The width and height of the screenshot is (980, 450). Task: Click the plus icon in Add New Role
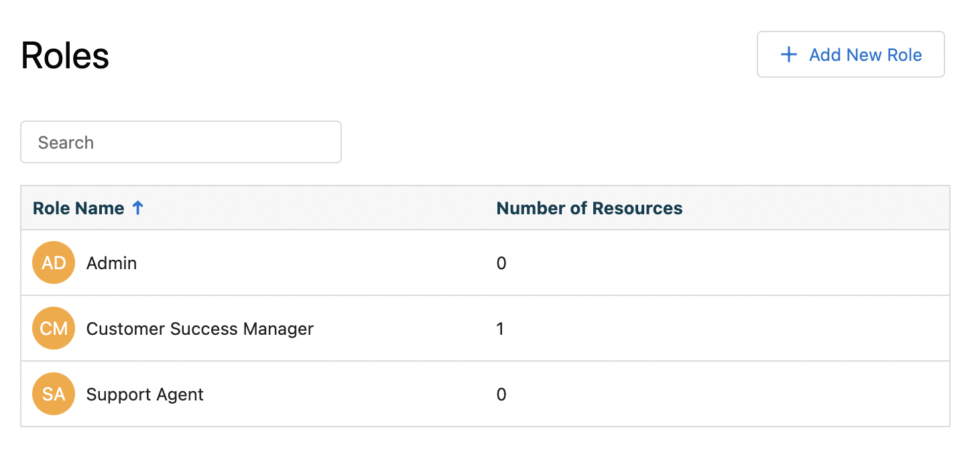789,55
